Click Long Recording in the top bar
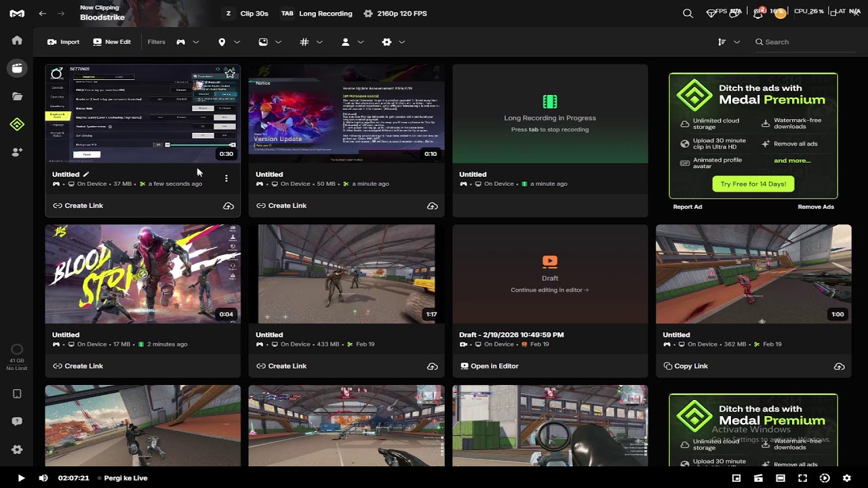This screenshot has width=868, height=488. pyautogui.click(x=317, y=14)
